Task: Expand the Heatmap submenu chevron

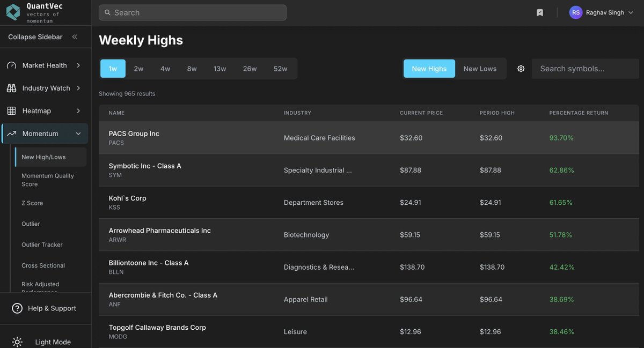Action: [x=78, y=111]
